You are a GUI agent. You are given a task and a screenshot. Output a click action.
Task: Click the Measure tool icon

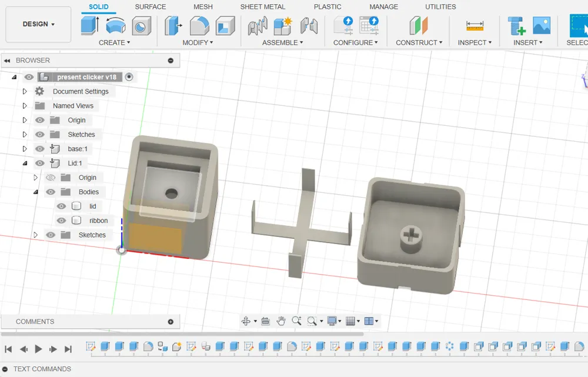coord(475,26)
